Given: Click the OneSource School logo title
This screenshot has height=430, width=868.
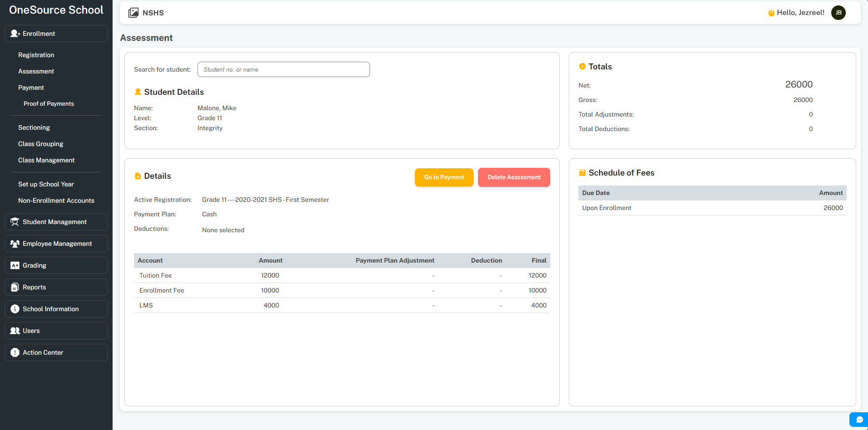Looking at the screenshot, I should [x=56, y=10].
